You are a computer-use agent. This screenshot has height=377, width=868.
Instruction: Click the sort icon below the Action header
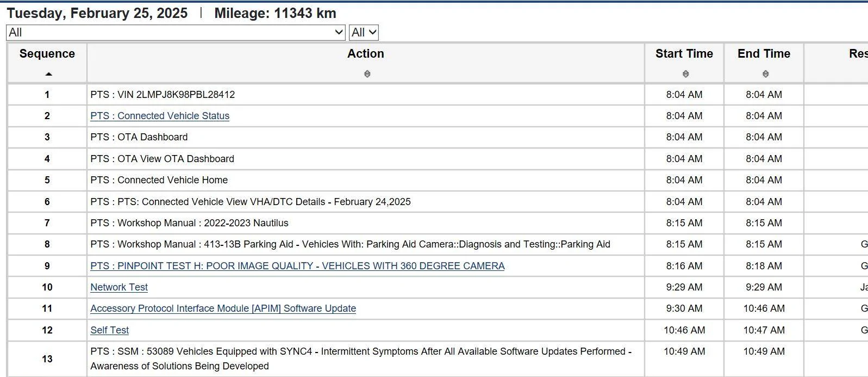pyautogui.click(x=367, y=74)
